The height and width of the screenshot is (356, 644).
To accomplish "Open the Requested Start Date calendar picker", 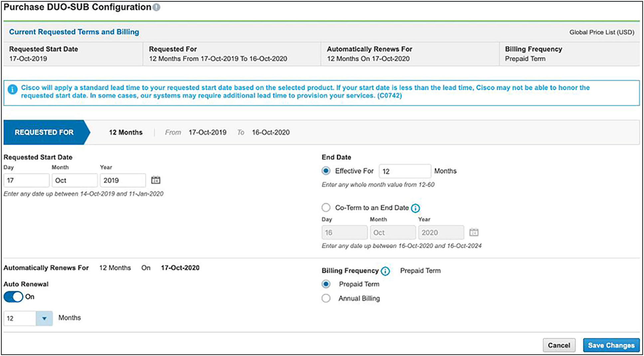I will (x=156, y=180).
